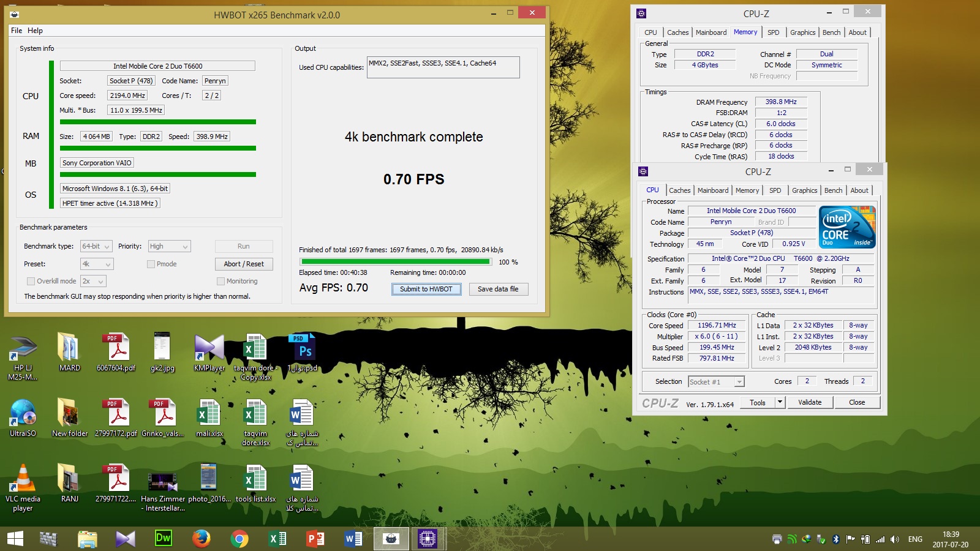Open the Preset 4k dropdown
This screenshot has height=551, width=980.
click(97, 264)
